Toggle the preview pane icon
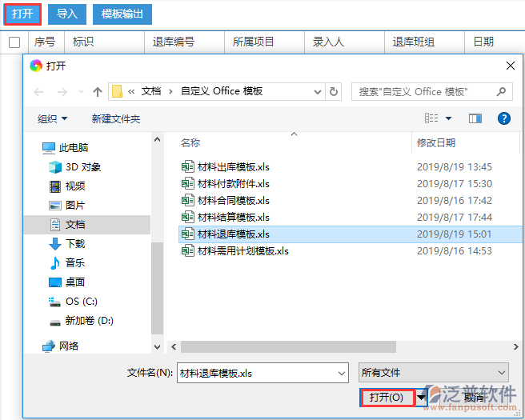The height and width of the screenshot is (420, 525). coord(475,118)
